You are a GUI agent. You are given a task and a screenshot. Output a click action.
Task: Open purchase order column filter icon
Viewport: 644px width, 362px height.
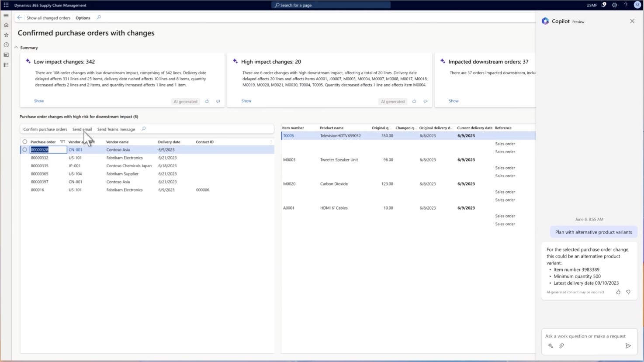pyautogui.click(x=62, y=142)
